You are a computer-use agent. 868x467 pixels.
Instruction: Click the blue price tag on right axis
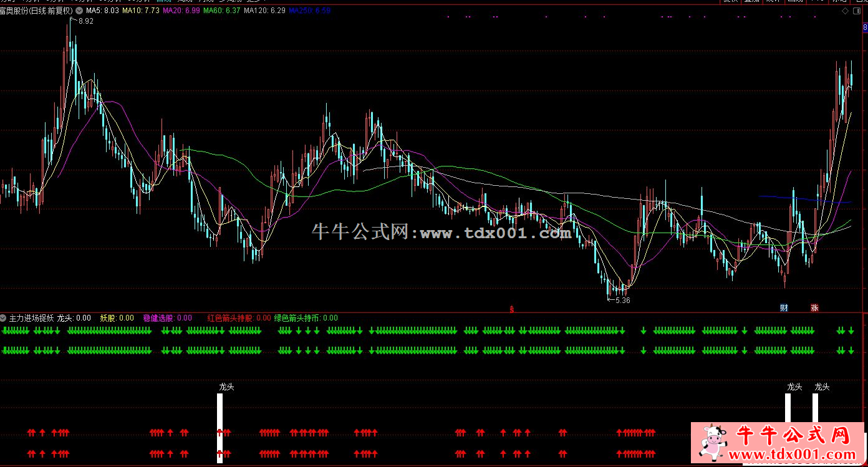click(x=865, y=28)
